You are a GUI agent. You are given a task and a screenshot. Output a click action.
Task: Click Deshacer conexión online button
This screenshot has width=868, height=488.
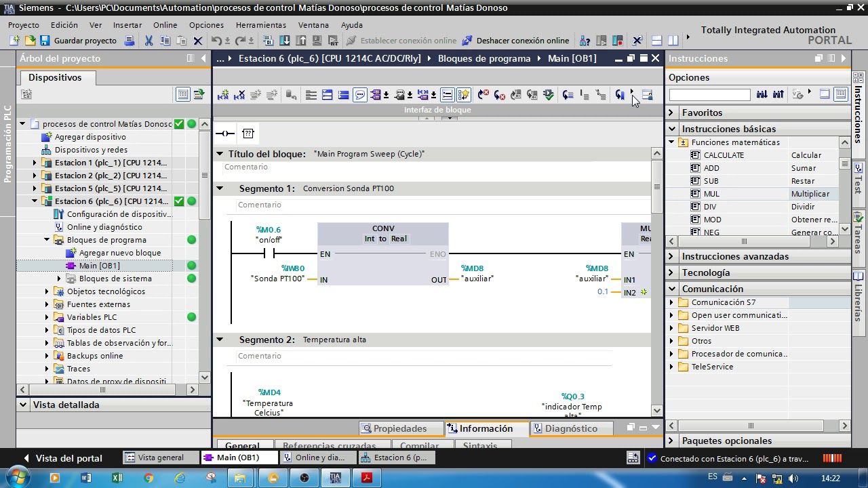pyautogui.click(x=515, y=41)
